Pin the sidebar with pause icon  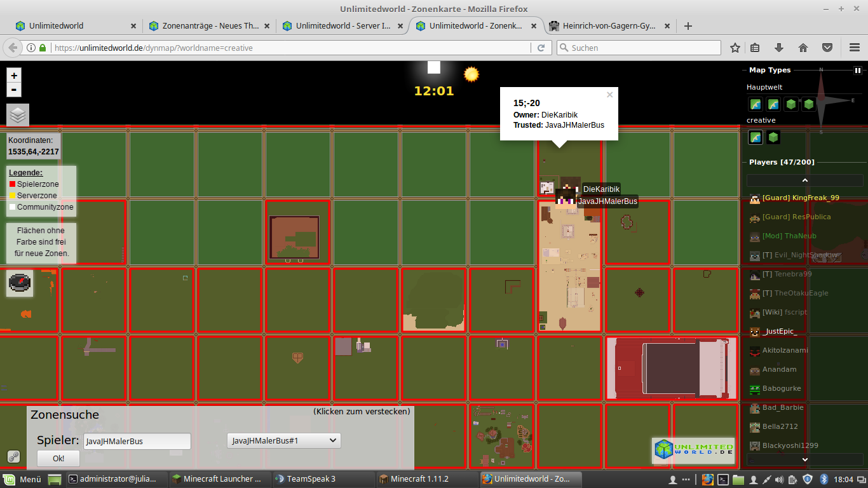point(857,71)
